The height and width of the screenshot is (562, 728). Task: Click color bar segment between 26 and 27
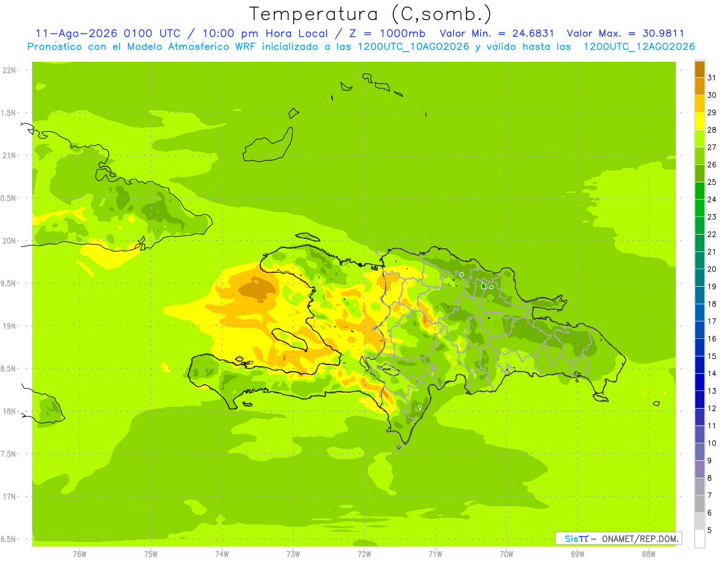tap(699, 156)
